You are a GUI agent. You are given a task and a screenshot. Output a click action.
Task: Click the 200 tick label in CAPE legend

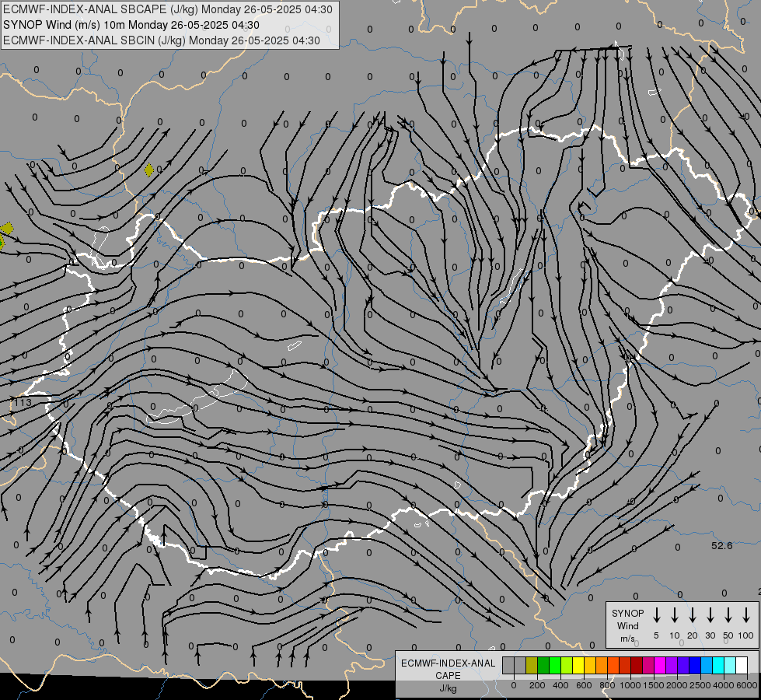tap(537, 685)
